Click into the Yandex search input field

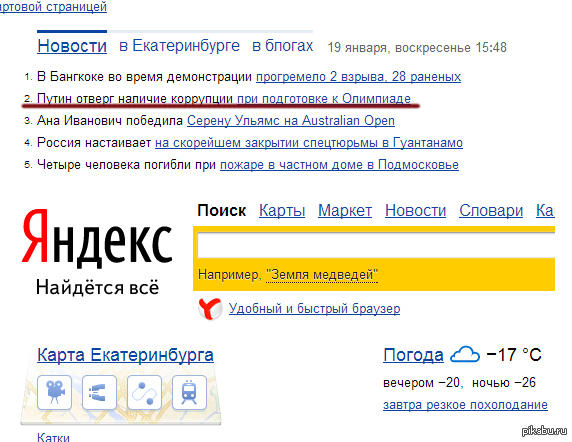376,246
